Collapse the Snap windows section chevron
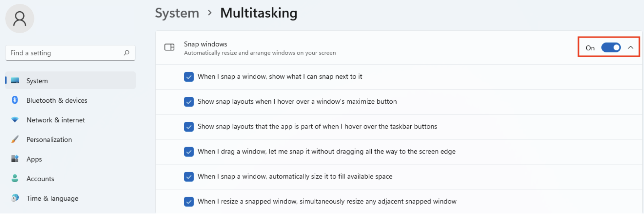Viewport: 644px width, 214px height. point(631,48)
